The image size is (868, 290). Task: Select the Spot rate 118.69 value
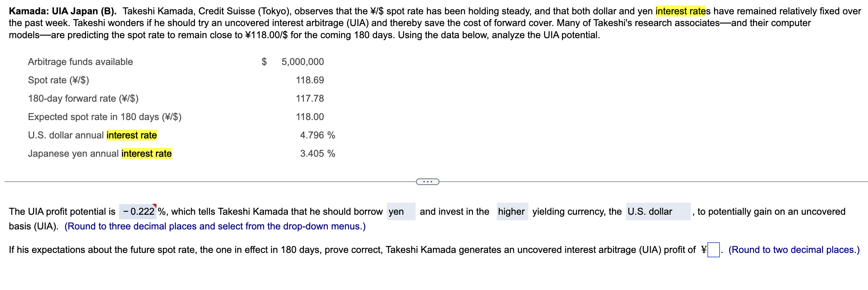[309, 80]
